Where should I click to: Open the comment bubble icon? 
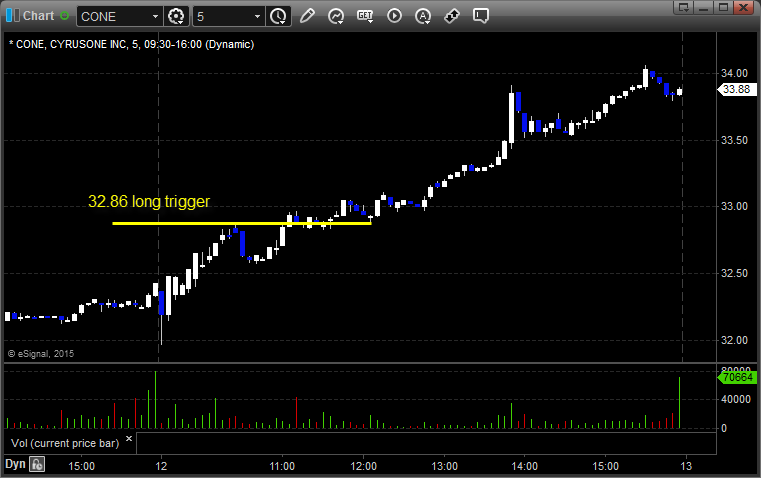click(x=481, y=16)
